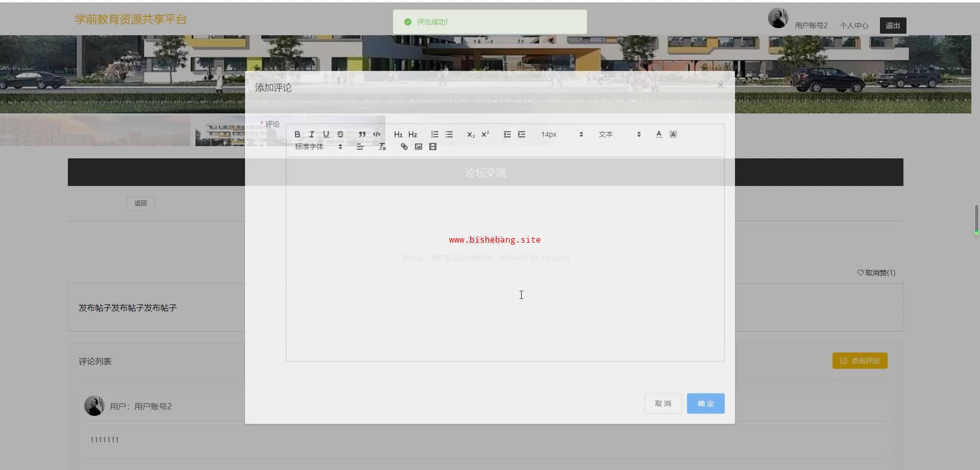Screen dimensions: 980x470
Task: Expand the 标准字体 font family dropdown
Action: (x=318, y=147)
